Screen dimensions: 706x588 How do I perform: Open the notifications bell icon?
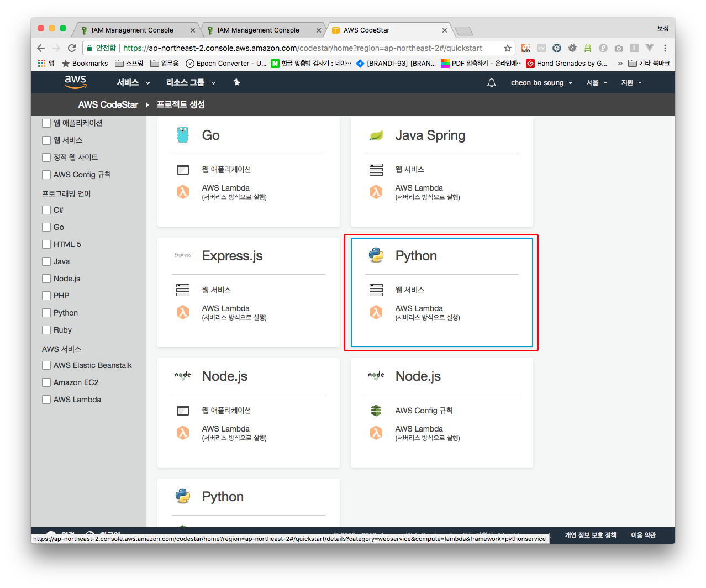[491, 82]
